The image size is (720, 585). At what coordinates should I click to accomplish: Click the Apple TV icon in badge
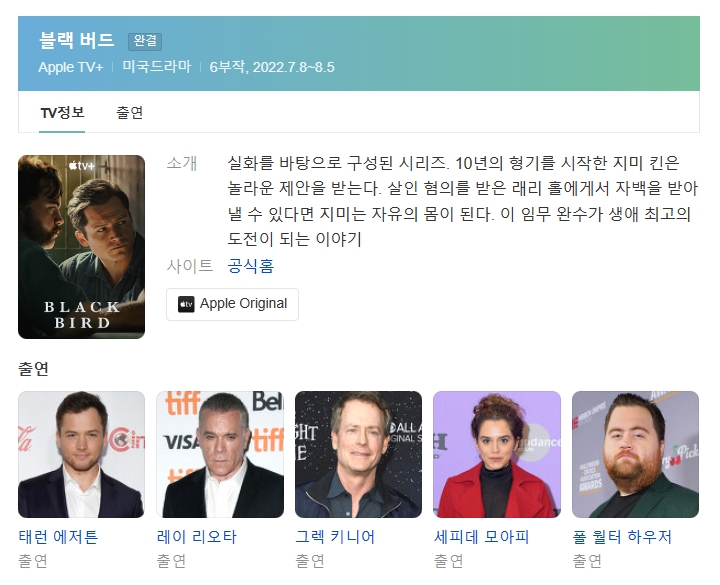pos(186,304)
